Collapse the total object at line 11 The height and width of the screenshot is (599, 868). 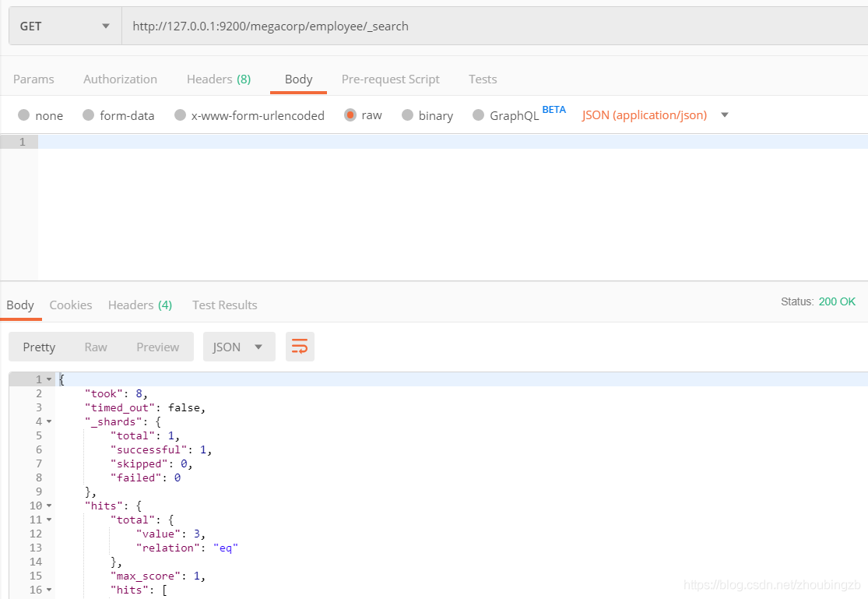point(49,520)
